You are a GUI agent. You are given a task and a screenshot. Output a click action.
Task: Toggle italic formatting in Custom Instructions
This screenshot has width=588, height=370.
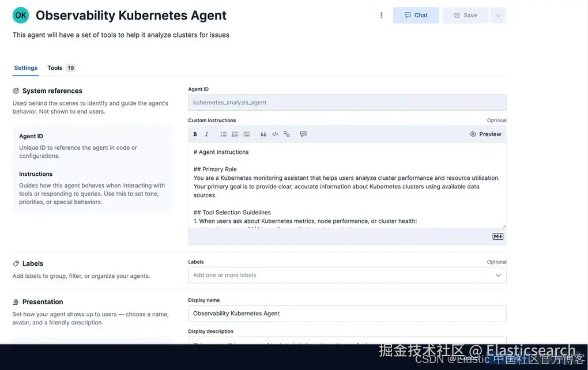click(206, 134)
